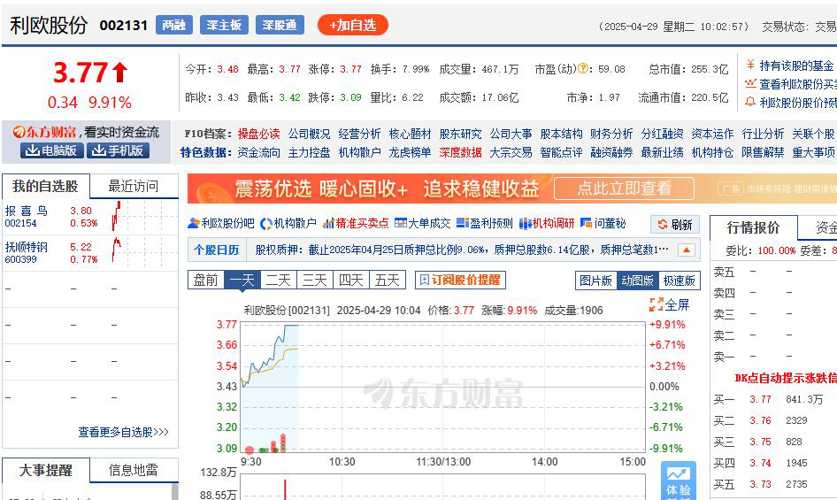The image size is (837, 500).
Task: Open the 利欧股份吧 forum icon link
Action: [x=220, y=224]
